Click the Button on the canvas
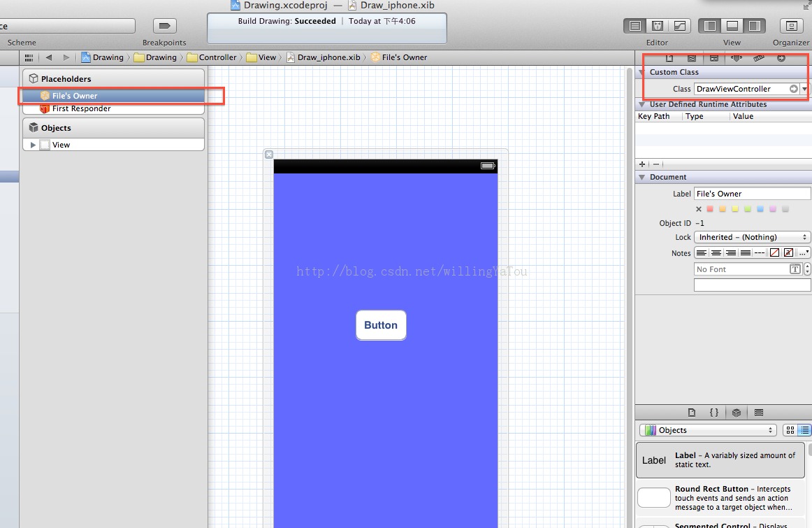Image resolution: width=812 pixels, height=528 pixels. (x=381, y=325)
